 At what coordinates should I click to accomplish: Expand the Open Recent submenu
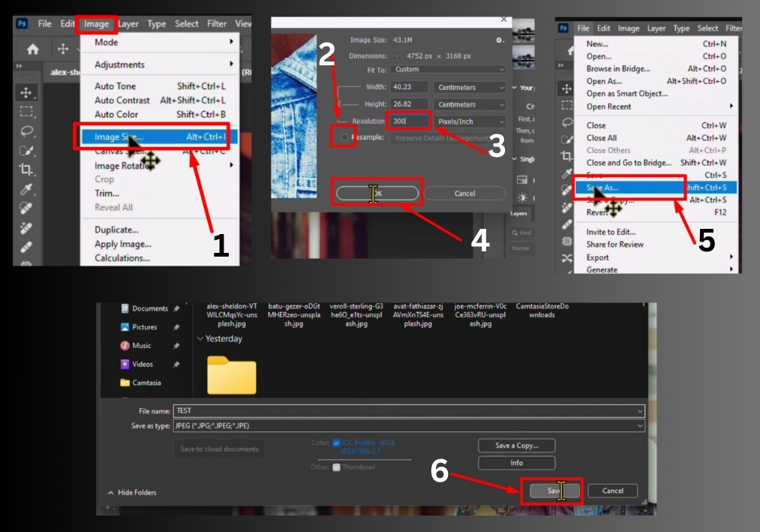click(656, 107)
